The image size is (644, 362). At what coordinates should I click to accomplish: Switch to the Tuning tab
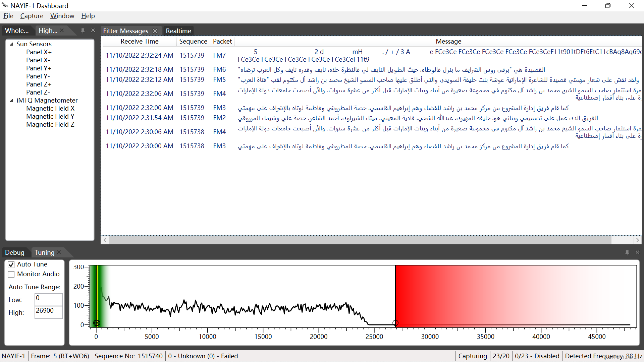[44, 252]
